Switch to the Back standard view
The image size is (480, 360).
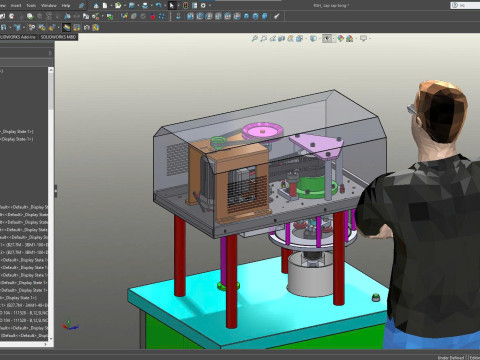coord(199,16)
